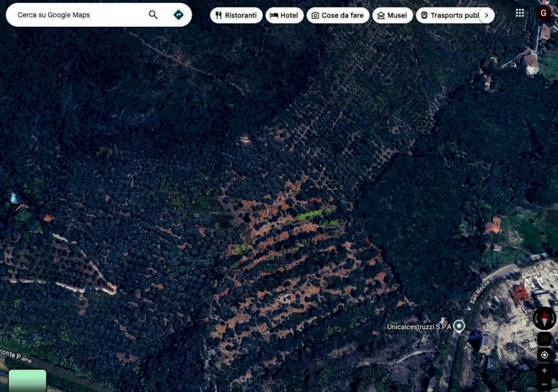Zoom in with the plus button
Screen dimensions: 558x392
coord(544,371)
